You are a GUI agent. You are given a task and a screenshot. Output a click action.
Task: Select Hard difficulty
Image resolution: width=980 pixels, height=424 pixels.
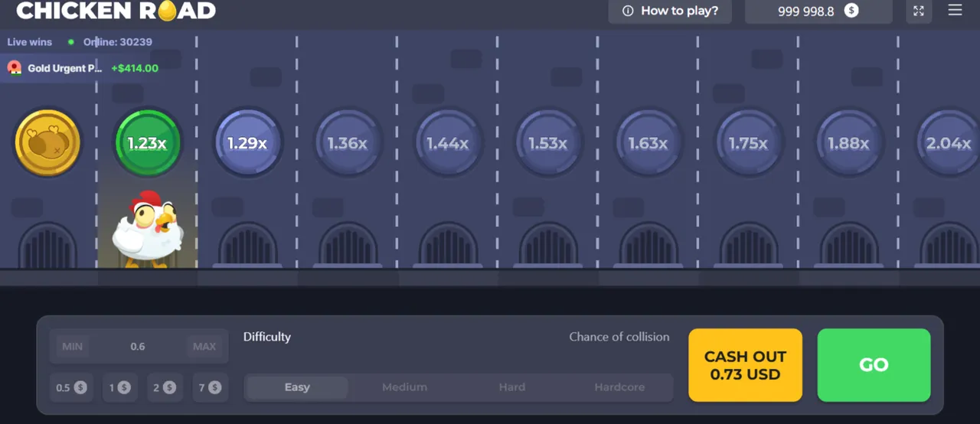pos(512,387)
